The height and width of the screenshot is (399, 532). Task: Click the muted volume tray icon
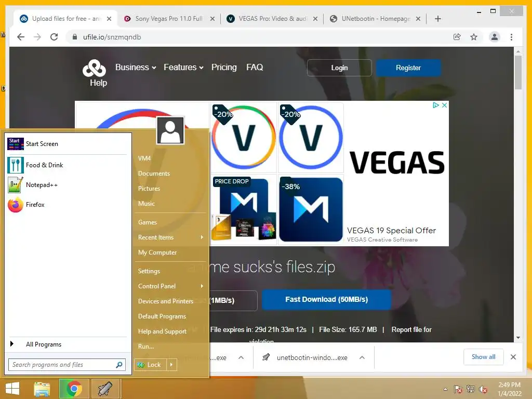click(x=483, y=389)
